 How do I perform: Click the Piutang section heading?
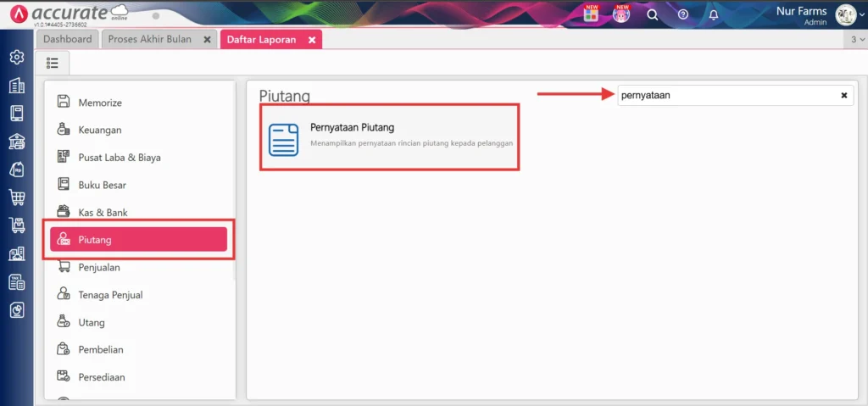[285, 96]
